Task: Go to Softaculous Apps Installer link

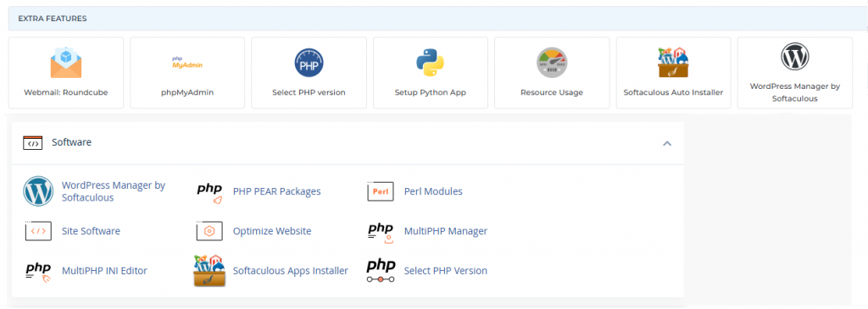Action: click(x=291, y=271)
